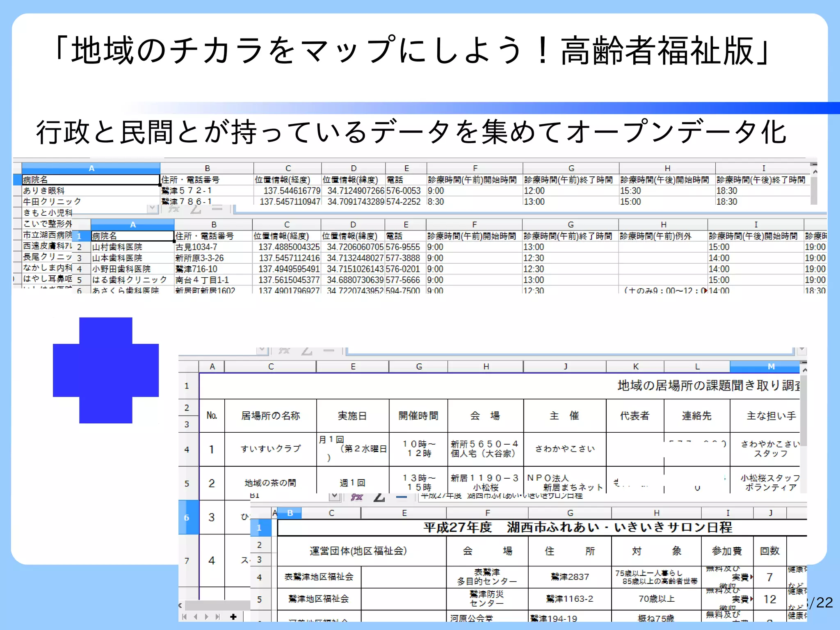Click address cell 鷲津1163-2
This screenshot has width=840, height=630.
tap(570, 599)
